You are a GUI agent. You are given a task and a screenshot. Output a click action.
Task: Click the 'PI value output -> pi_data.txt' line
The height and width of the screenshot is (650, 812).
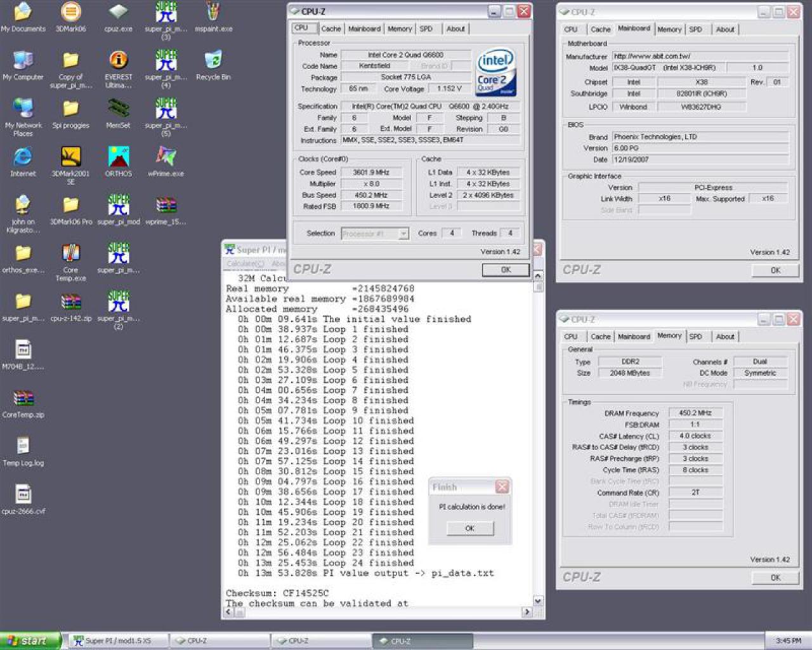tap(365, 573)
